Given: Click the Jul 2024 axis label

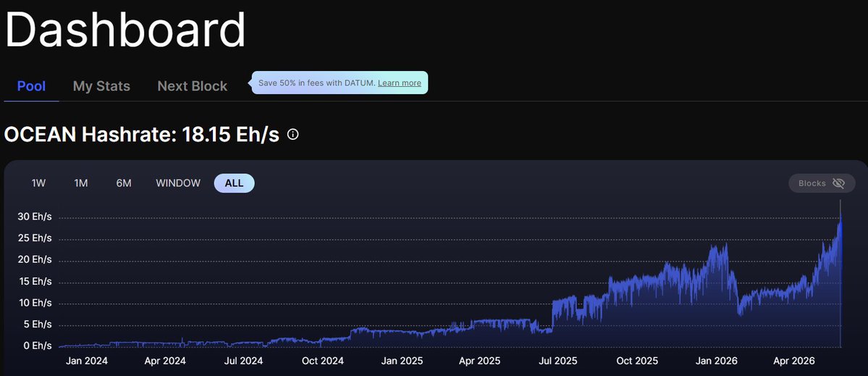Looking at the screenshot, I should click(243, 361).
